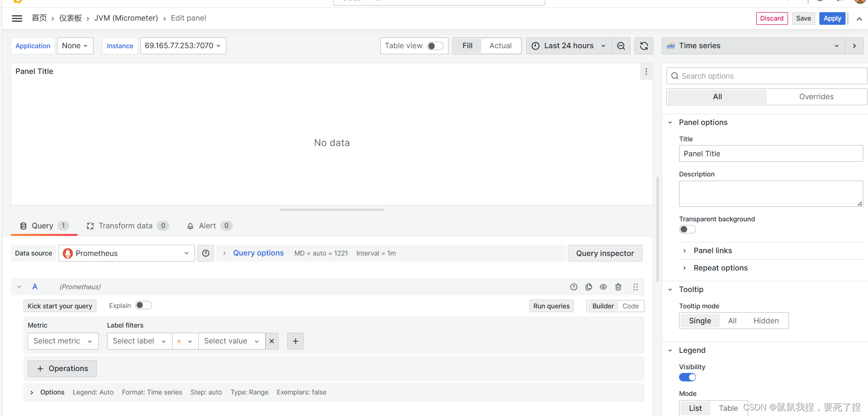The width and height of the screenshot is (868, 416).
Task: Select Fill display mode
Action: pos(468,46)
